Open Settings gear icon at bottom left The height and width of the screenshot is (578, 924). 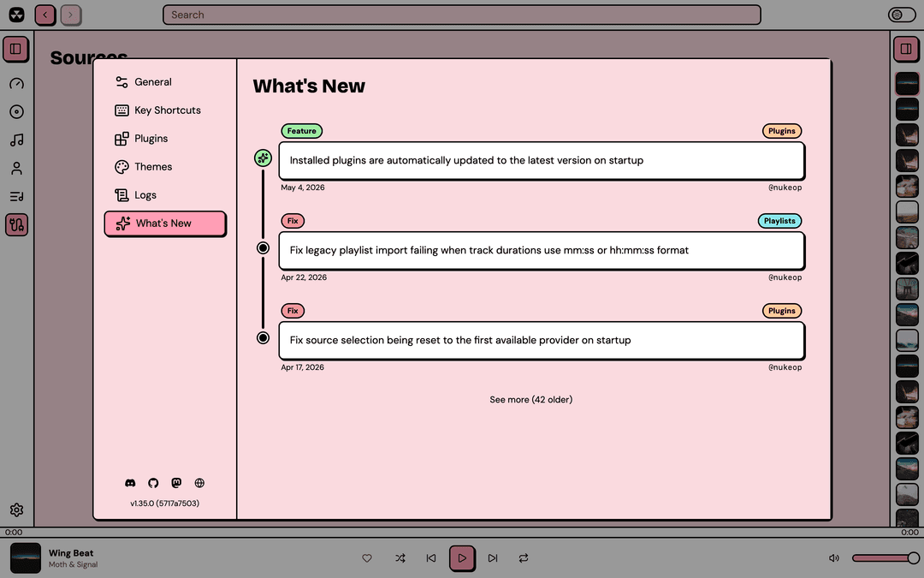pos(16,509)
